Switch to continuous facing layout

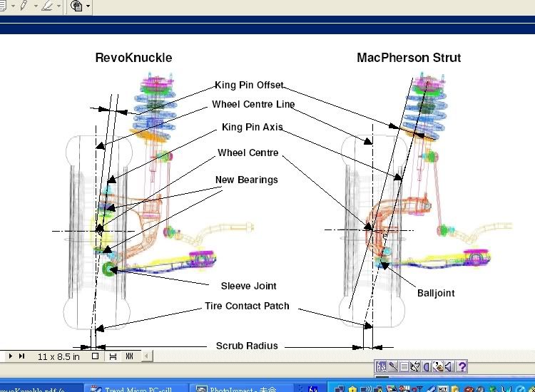coord(129,356)
